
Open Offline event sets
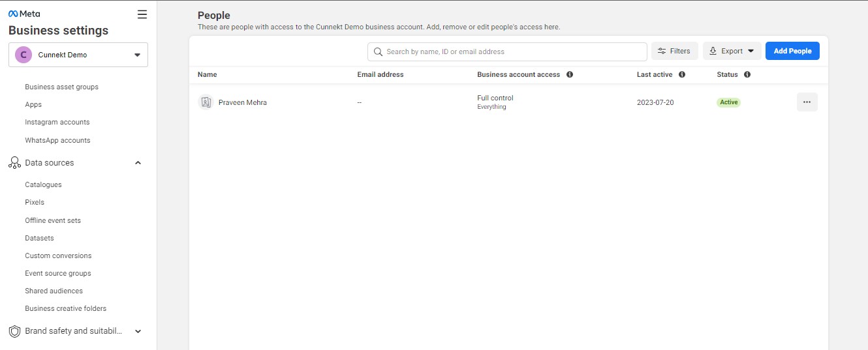click(x=53, y=220)
